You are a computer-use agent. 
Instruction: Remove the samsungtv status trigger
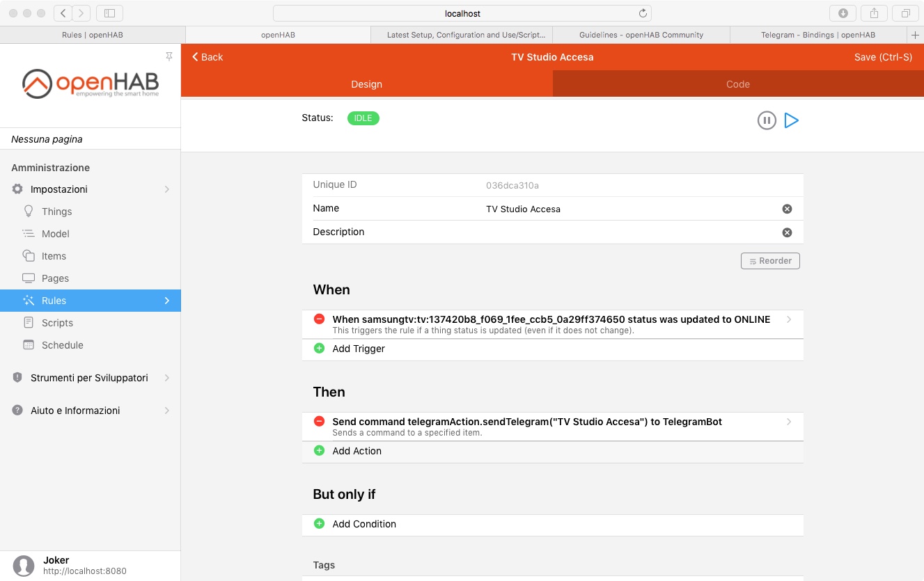pos(319,319)
